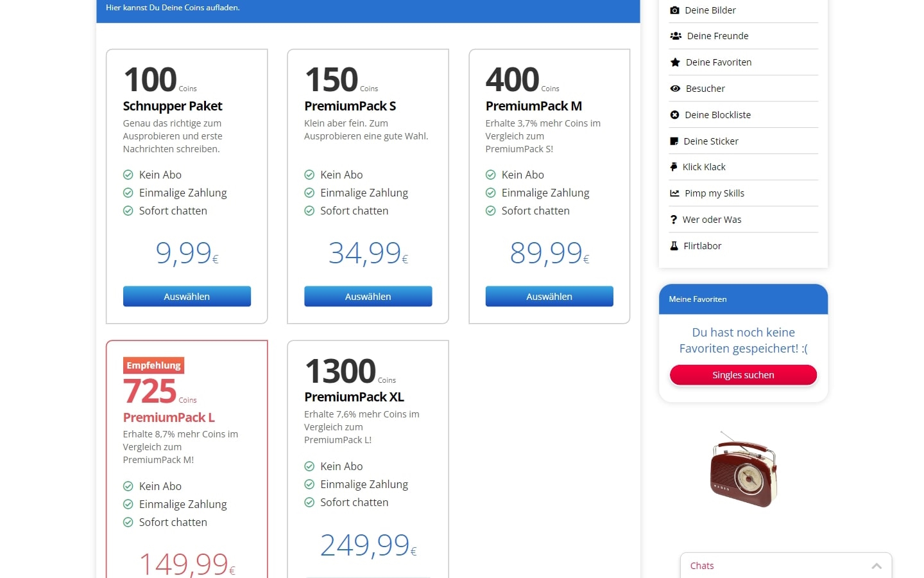Open Wer oder Was via the question mark icon
The width and height of the screenshot is (924, 578).
point(674,219)
